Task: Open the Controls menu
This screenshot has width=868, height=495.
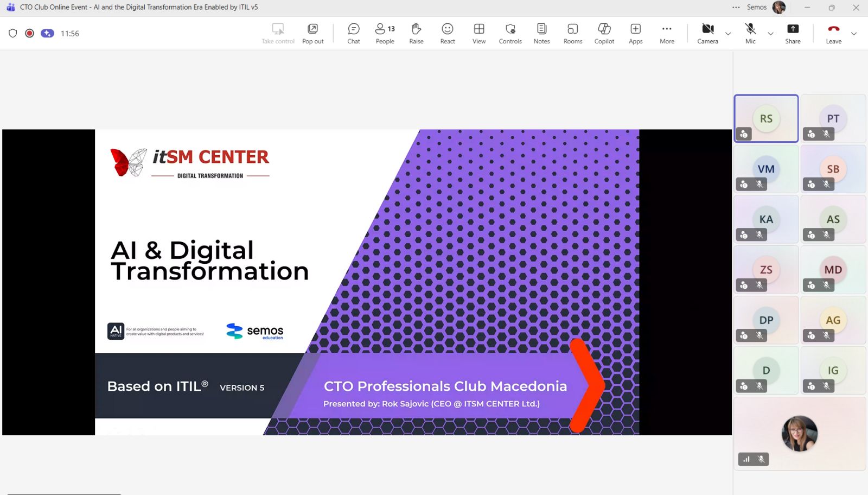Action: click(x=510, y=33)
